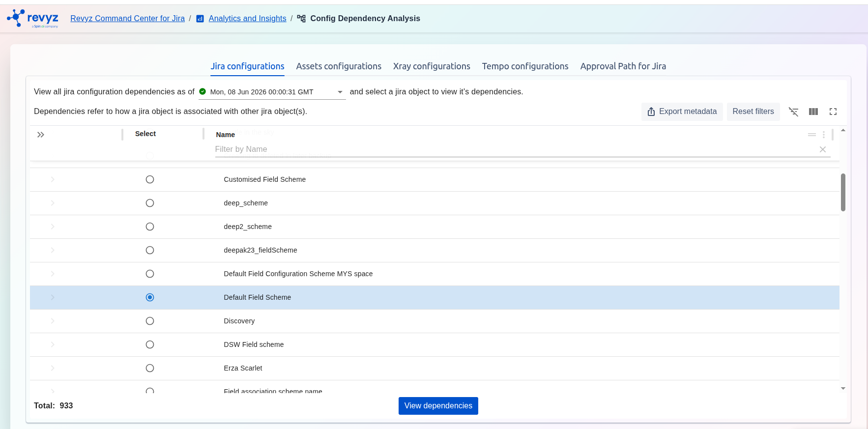Image resolution: width=868 pixels, height=429 pixels.
Task: Click the 'Customised Field Scheme' name text
Action: 264,179
